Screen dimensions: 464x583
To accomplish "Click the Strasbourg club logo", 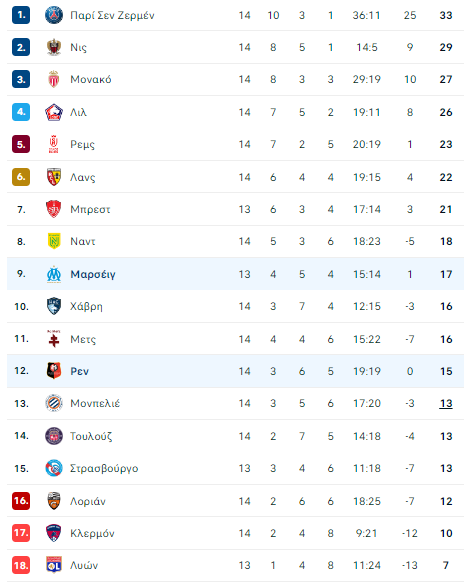I will coord(54,468).
